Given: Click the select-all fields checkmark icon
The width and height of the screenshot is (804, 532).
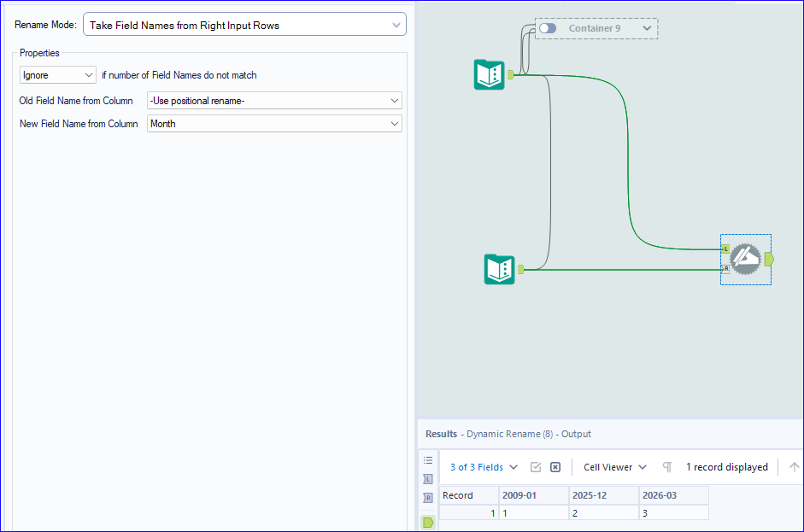Looking at the screenshot, I should click(x=536, y=467).
